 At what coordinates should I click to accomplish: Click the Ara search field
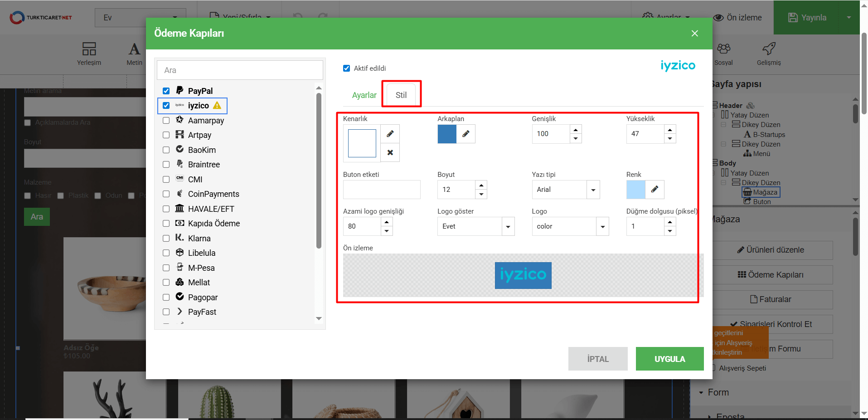point(240,70)
